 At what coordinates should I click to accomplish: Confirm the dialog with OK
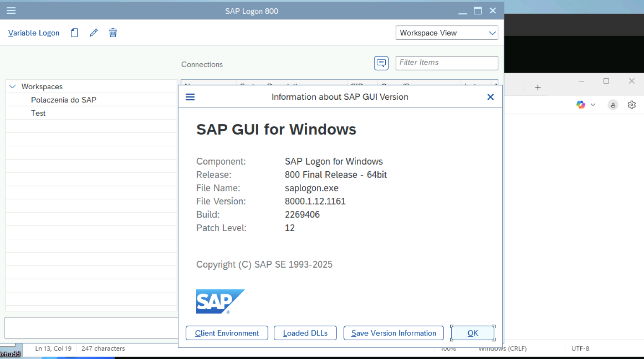[473, 333]
